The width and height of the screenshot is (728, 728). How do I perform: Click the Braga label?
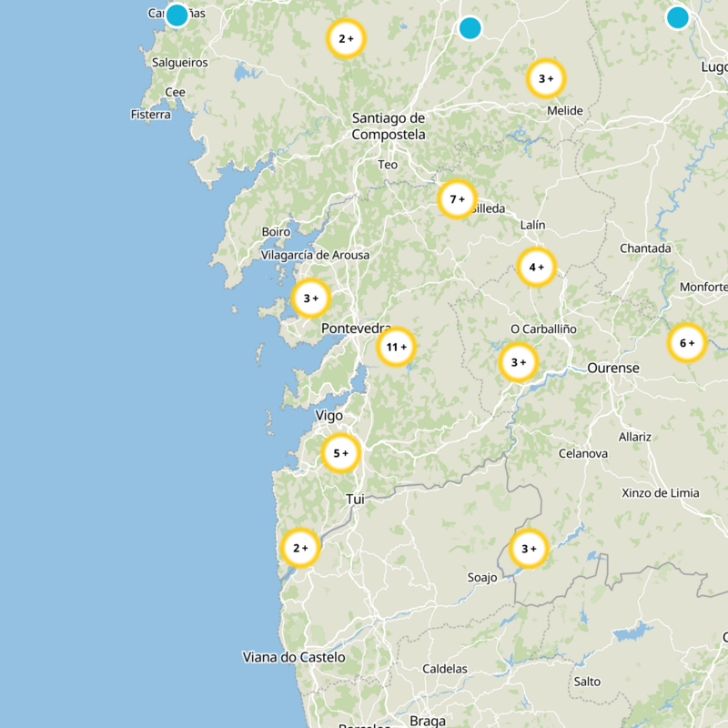tap(428, 721)
